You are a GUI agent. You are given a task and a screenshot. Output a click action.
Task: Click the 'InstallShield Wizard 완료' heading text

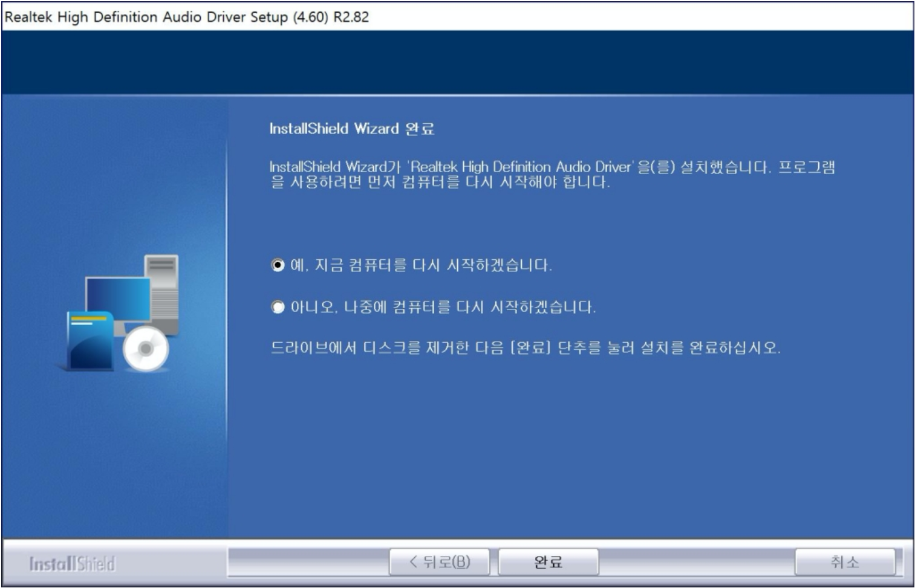351,129
